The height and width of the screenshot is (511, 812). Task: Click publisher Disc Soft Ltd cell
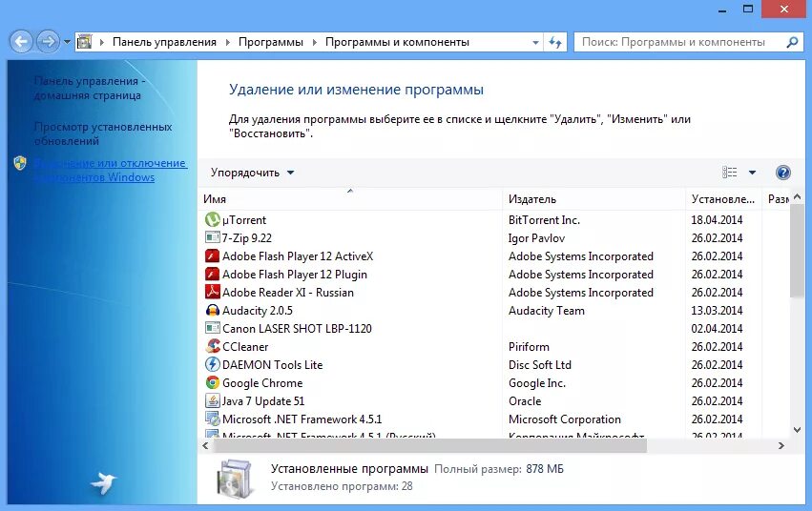click(540, 364)
